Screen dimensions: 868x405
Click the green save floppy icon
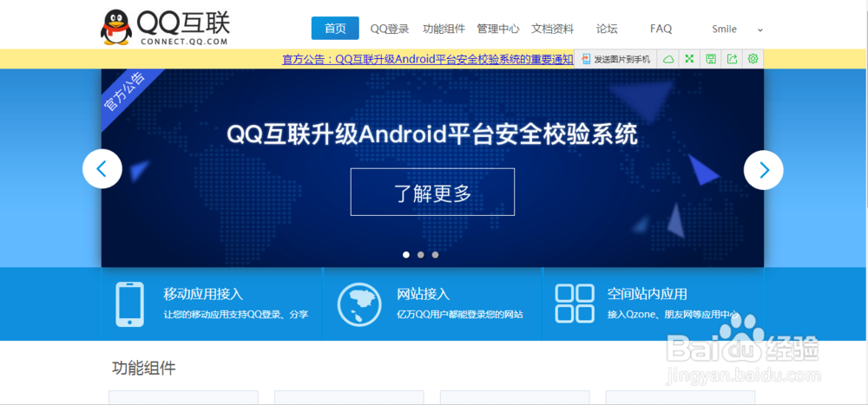(711, 59)
